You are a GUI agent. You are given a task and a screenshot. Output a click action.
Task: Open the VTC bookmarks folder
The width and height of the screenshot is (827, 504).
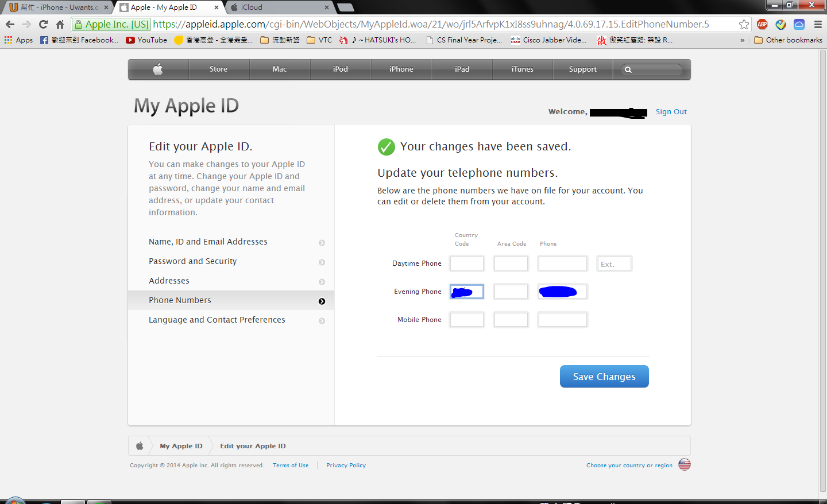click(x=319, y=40)
